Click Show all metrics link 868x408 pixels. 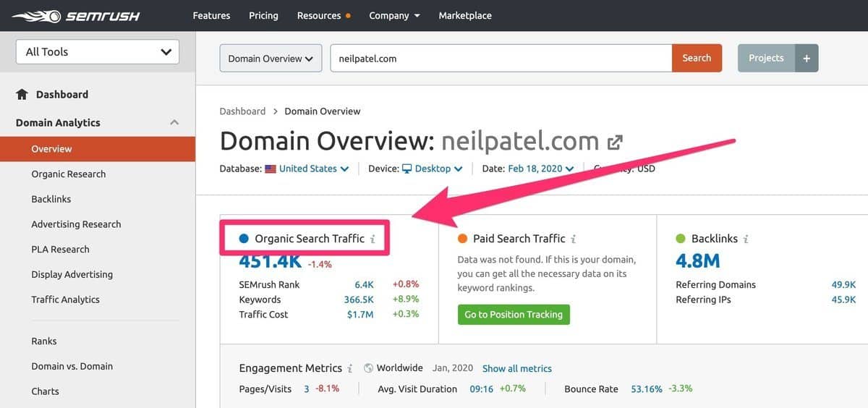[517, 368]
